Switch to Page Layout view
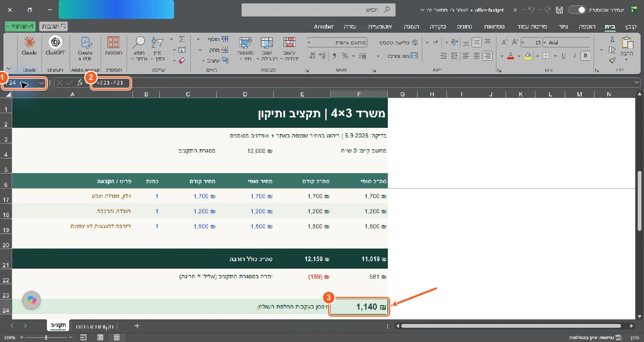 (x=100, y=337)
